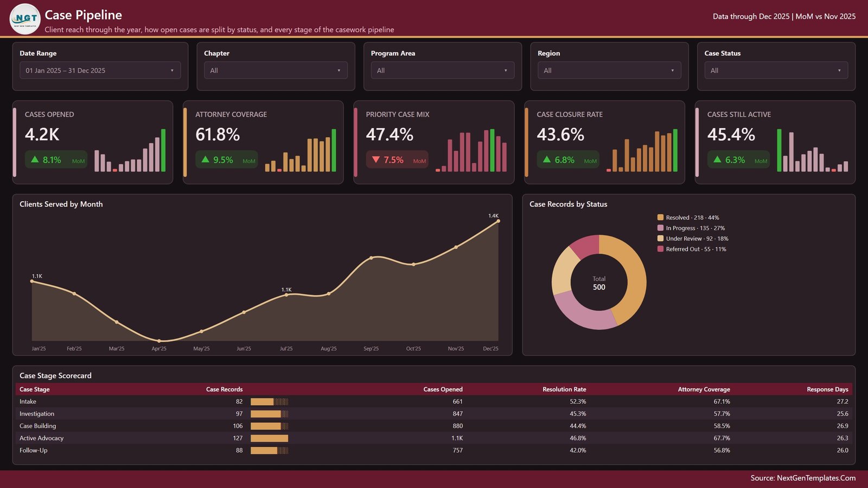Click the NGT logo in the header
The width and height of the screenshot is (868, 488).
pos(25,19)
